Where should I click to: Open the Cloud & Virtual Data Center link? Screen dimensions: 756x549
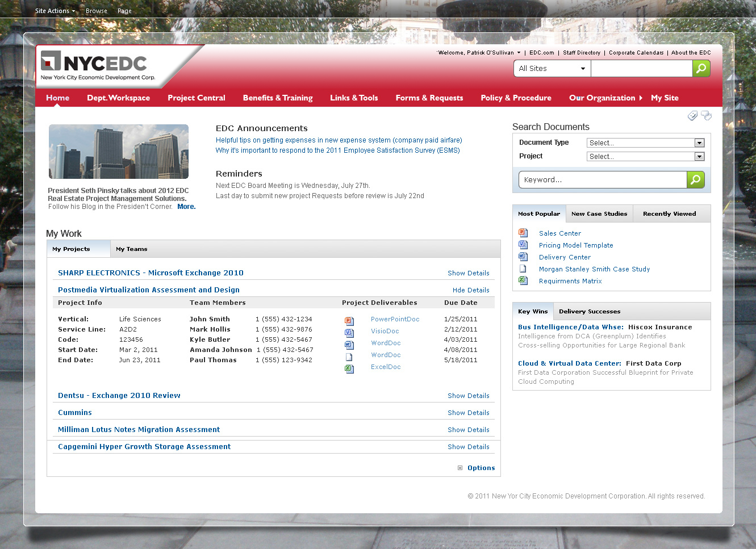[570, 363]
